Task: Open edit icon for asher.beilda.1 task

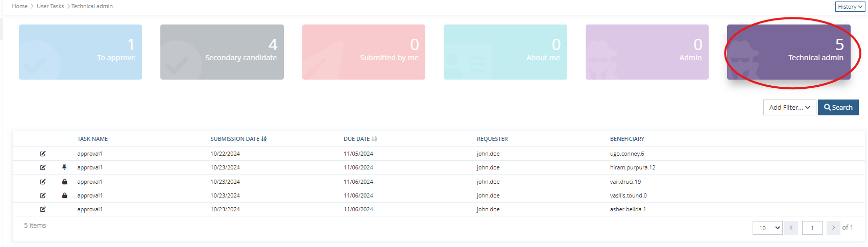Action: click(x=43, y=209)
